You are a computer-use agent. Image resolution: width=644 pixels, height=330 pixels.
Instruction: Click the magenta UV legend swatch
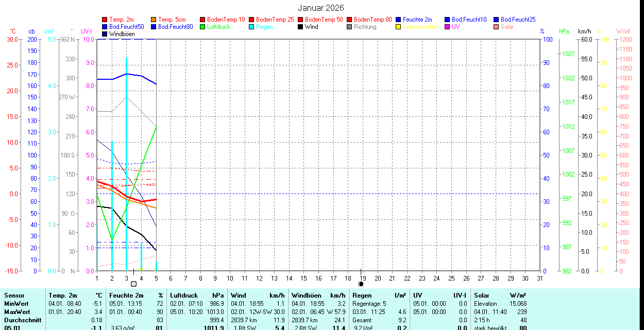tap(448, 27)
